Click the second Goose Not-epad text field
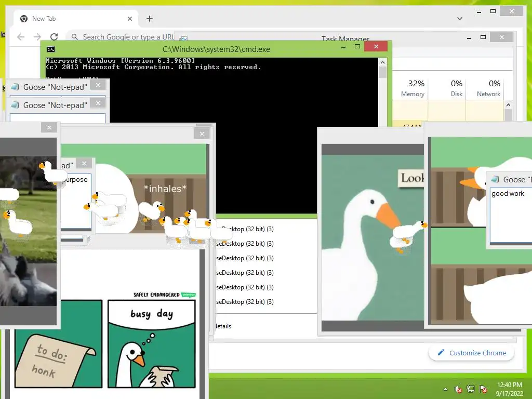 click(x=58, y=118)
